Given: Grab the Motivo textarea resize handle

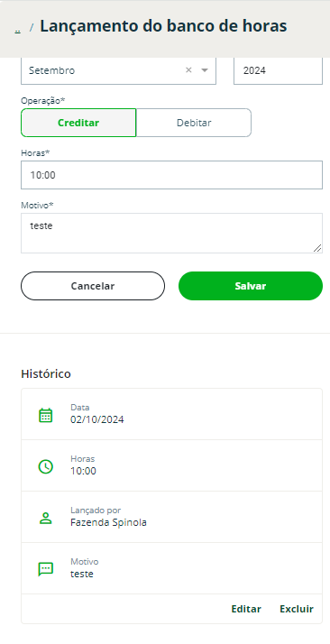Looking at the screenshot, I should (x=317, y=248).
